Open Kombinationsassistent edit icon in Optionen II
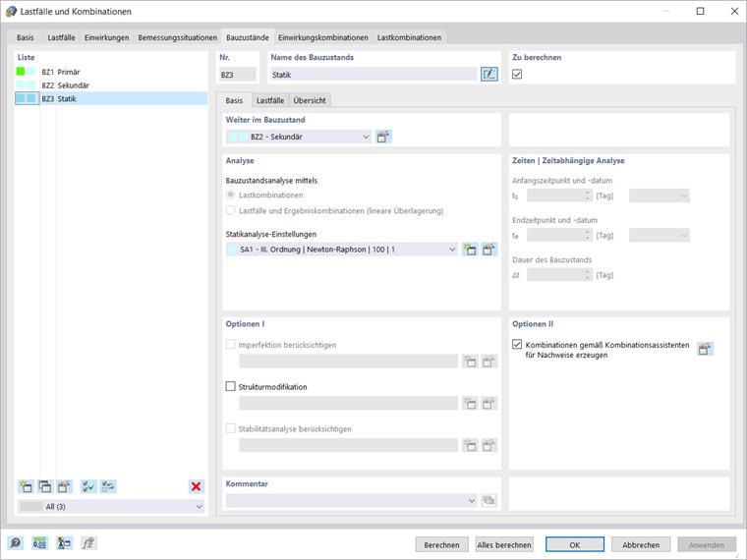The height and width of the screenshot is (560, 747). tap(705, 349)
